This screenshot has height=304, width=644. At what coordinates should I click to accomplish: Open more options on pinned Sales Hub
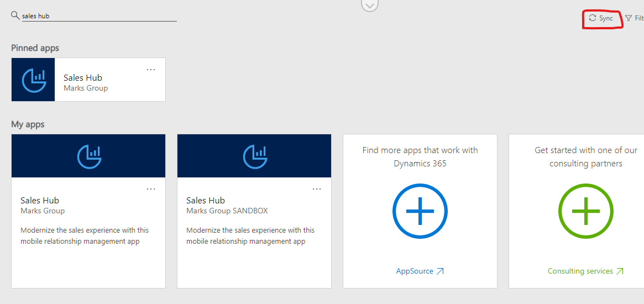[x=151, y=70]
